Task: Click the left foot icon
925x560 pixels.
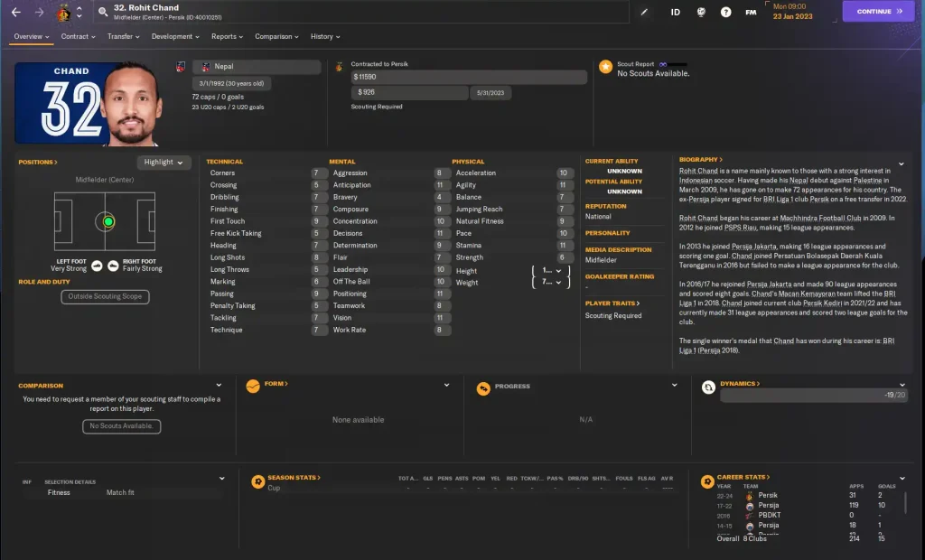Action: click(x=97, y=266)
